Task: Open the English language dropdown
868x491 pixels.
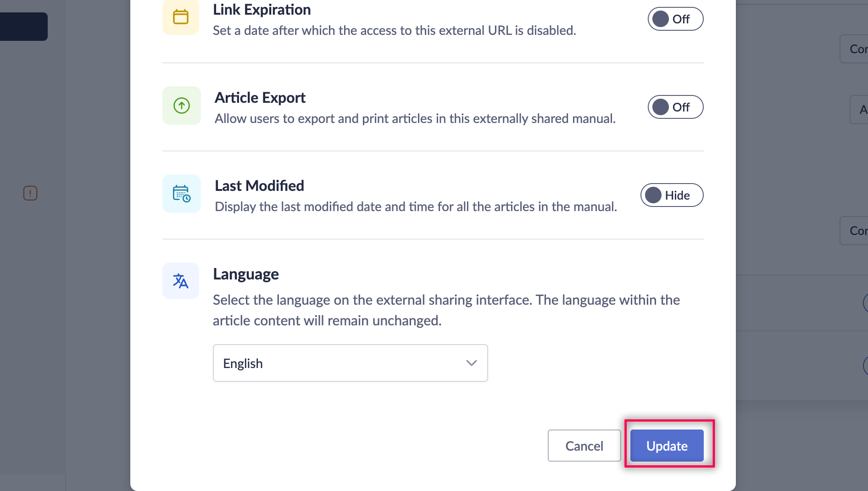Action: coord(350,363)
